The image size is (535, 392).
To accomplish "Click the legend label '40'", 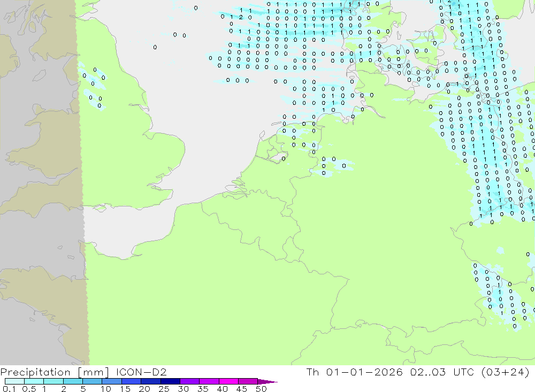I will pyautogui.click(x=223, y=389).
